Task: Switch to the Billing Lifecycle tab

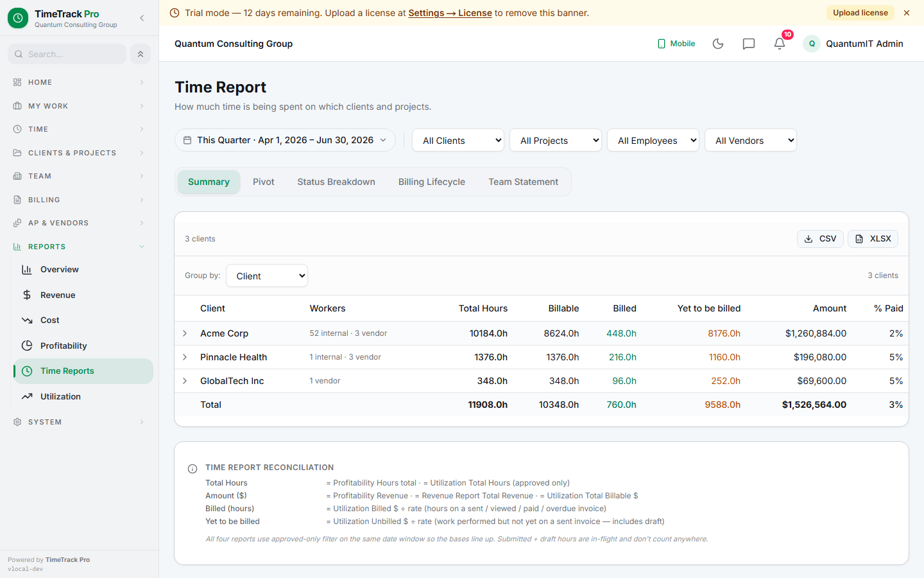Action: pyautogui.click(x=432, y=182)
